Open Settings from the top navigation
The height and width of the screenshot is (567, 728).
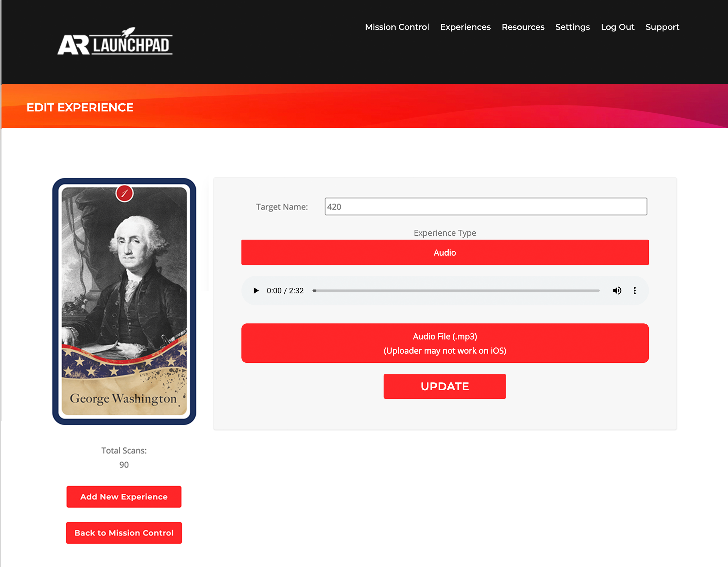tap(572, 27)
